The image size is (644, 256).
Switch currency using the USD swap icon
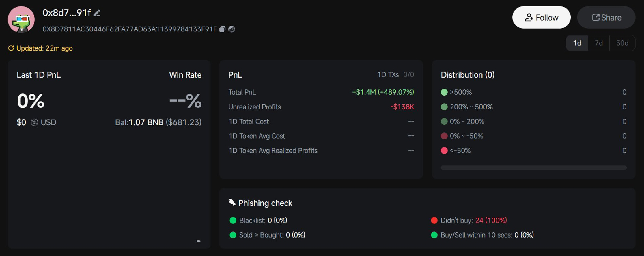[35, 122]
